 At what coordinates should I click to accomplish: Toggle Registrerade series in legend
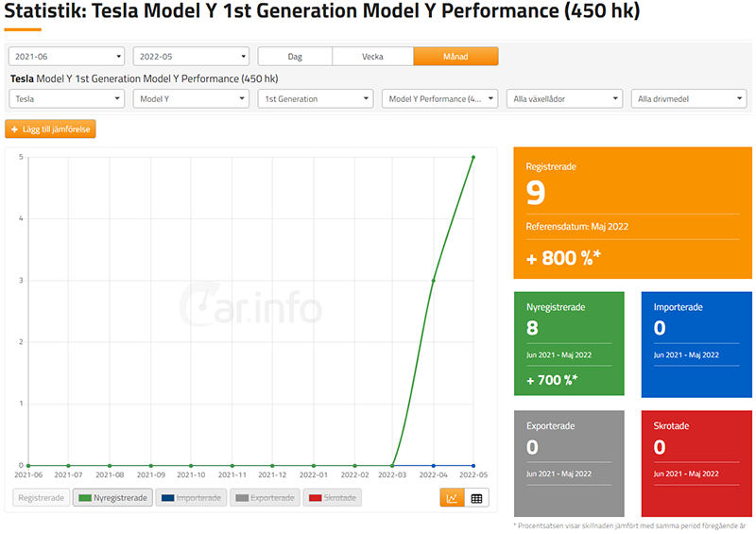click(41, 498)
